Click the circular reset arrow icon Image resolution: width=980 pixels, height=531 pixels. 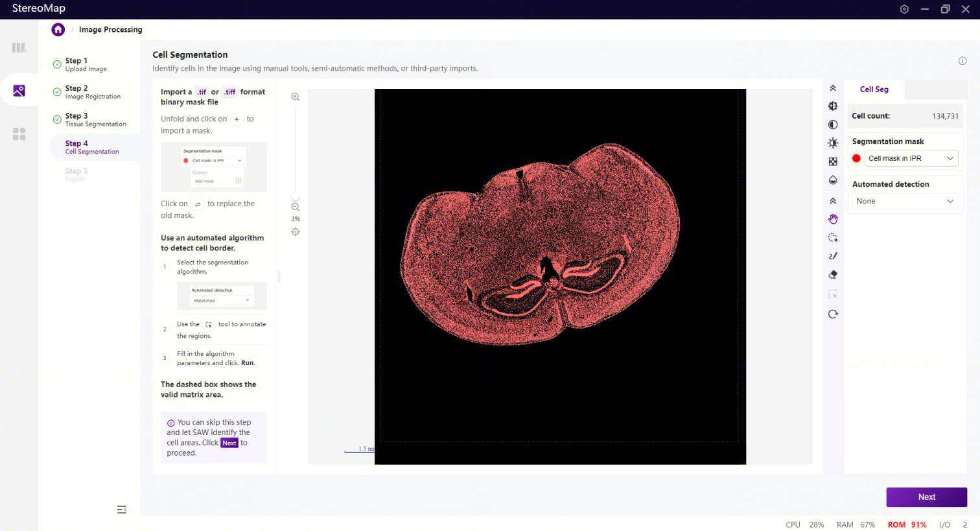(833, 314)
